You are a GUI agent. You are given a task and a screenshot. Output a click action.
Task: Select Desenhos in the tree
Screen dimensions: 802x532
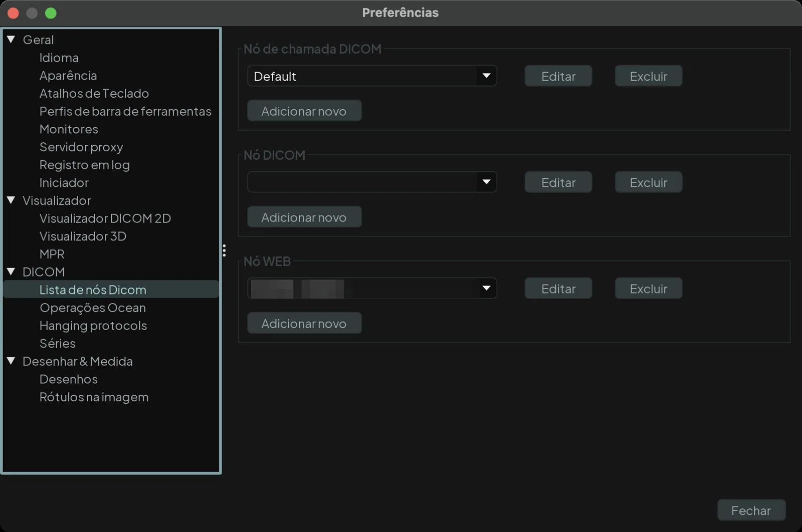click(x=69, y=379)
